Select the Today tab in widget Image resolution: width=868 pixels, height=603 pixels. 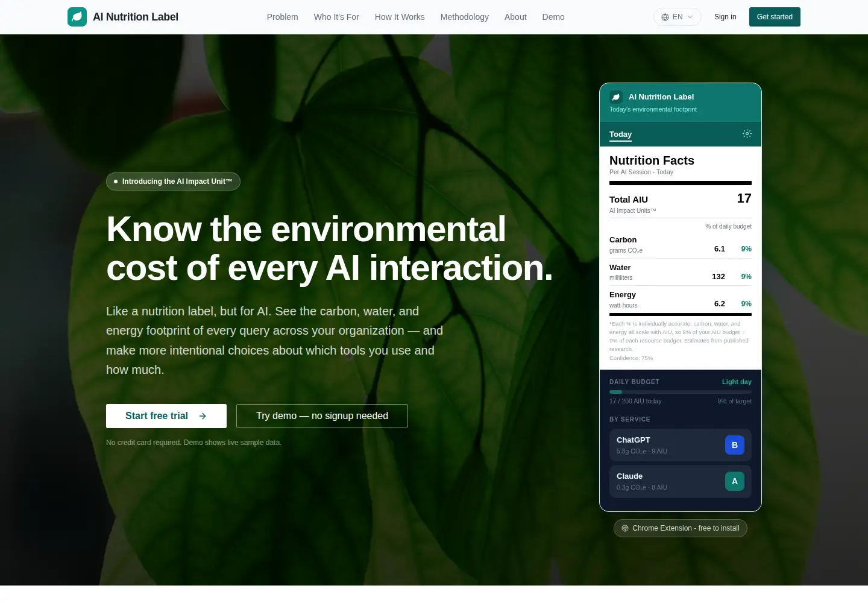coord(620,134)
